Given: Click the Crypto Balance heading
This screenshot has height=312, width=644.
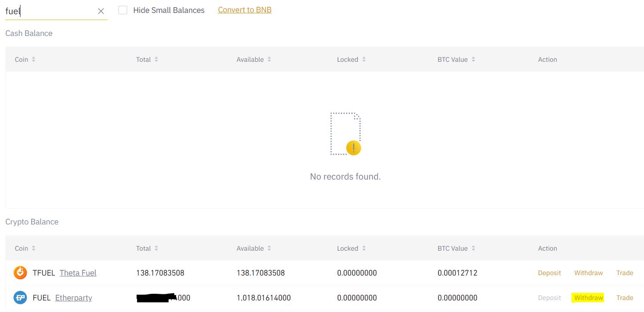Looking at the screenshot, I should 32,222.
